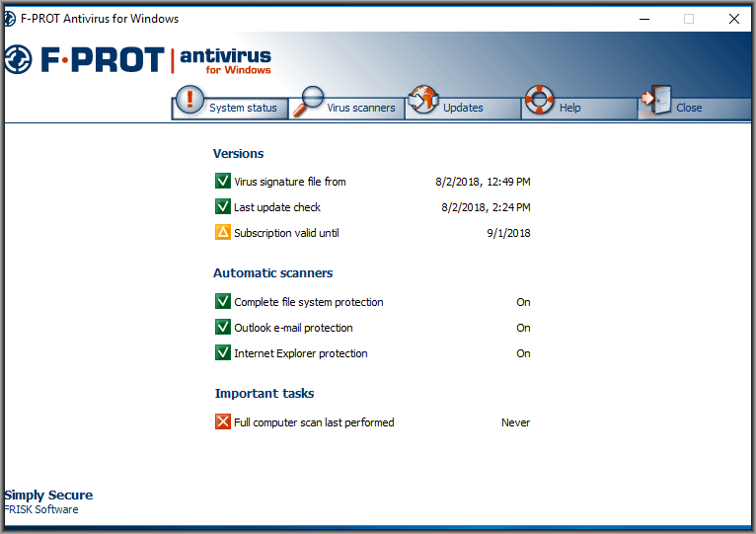This screenshot has height=534, width=756.
Task: Select 'Subscription valid until' label
Action: pyautogui.click(x=286, y=233)
